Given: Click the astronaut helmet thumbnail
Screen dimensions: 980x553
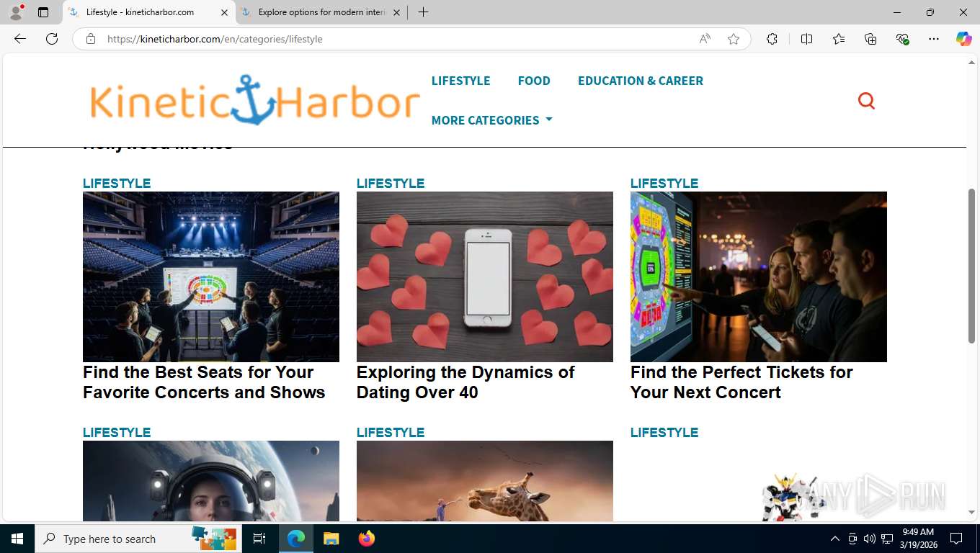Looking at the screenshot, I should (211, 481).
